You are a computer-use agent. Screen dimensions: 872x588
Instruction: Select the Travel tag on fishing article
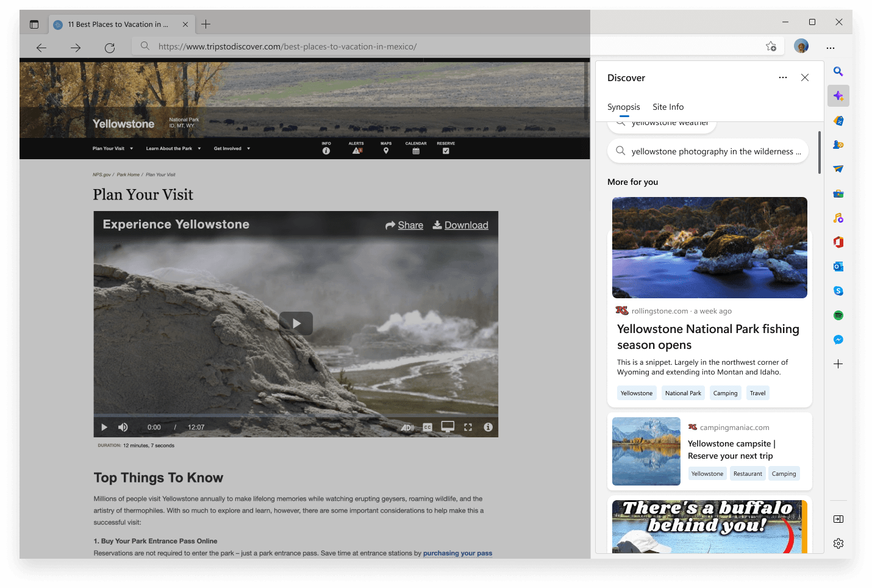[757, 393]
